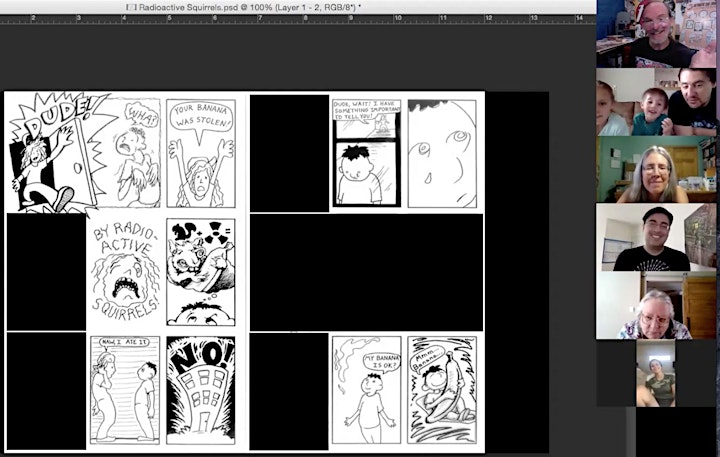Click the squirrel plus radiation symbol panel

tap(201, 272)
